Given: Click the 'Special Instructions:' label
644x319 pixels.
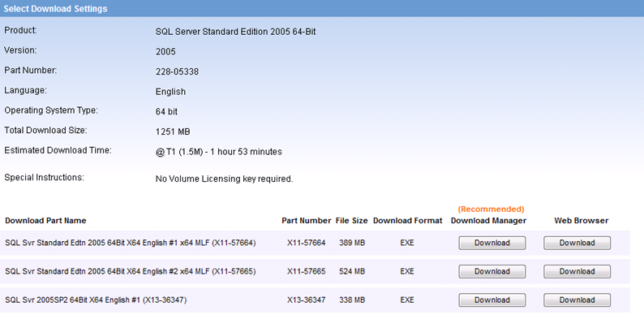Looking at the screenshot, I should coord(45,178).
